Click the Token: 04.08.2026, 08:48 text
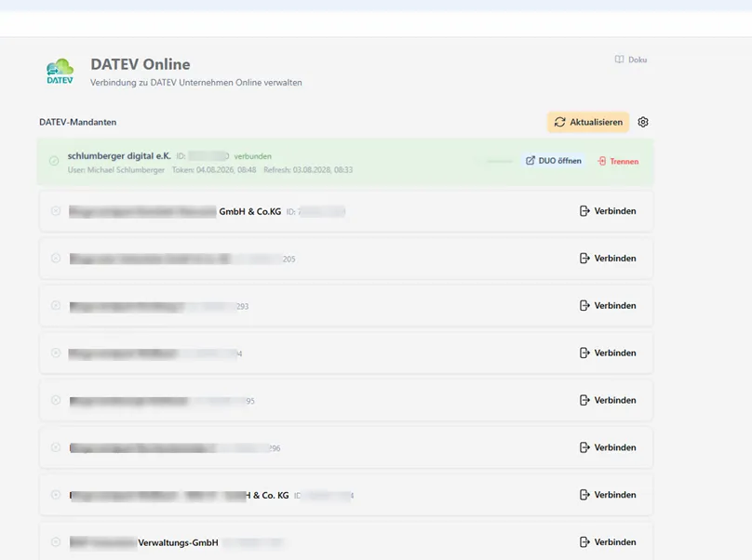This screenshot has width=752, height=560. [214, 169]
